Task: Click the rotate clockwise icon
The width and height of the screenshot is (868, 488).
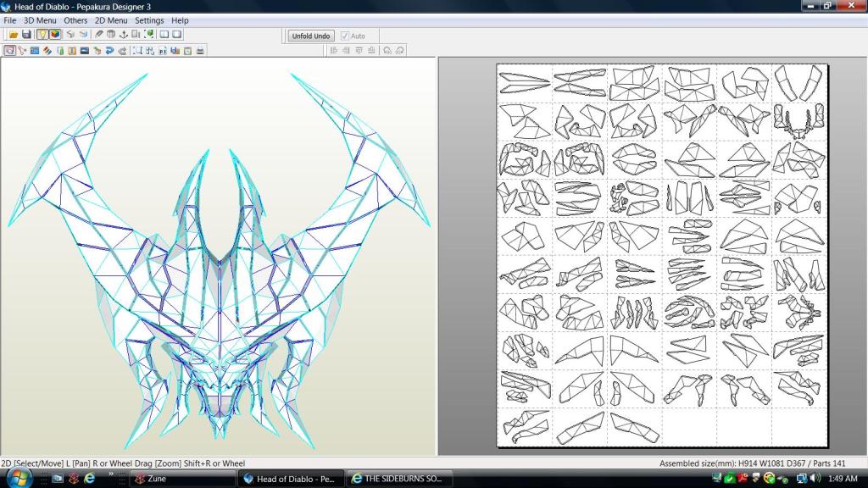Action: click(x=400, y=50)
